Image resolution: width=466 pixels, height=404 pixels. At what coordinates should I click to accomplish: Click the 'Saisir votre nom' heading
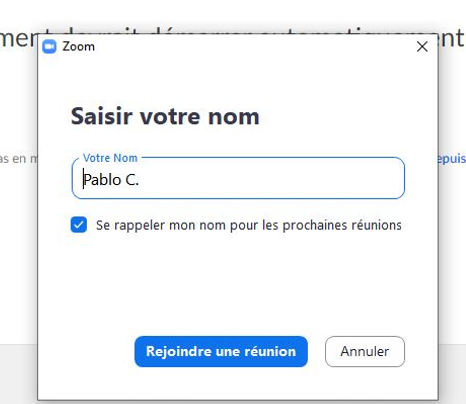[165, 116]
